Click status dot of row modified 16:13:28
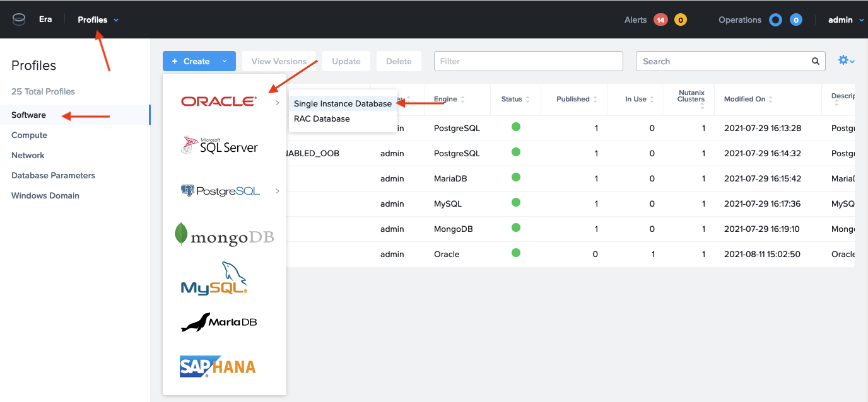This screenshot has height=402, width=868. coord(516,127)
